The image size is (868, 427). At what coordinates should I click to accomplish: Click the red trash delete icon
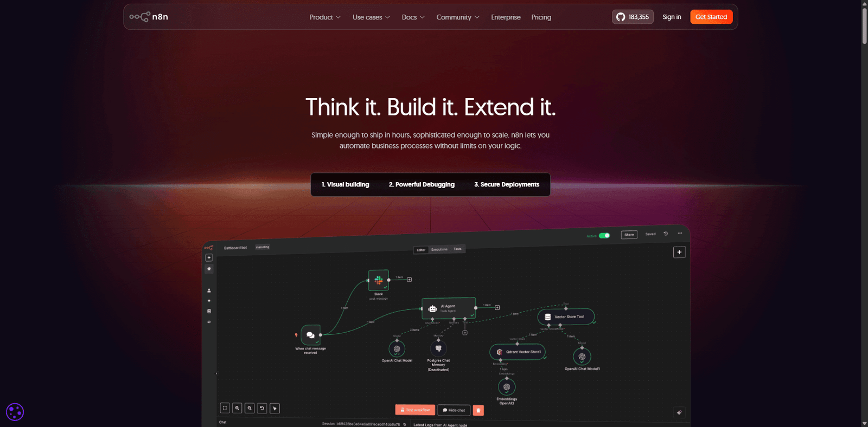tap(478, 410)
